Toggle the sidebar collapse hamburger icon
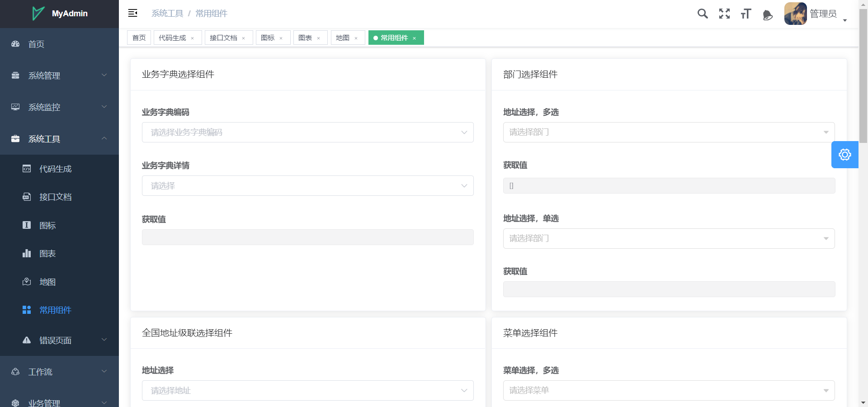Screen dimensions: 868x407 coord(132,13)
